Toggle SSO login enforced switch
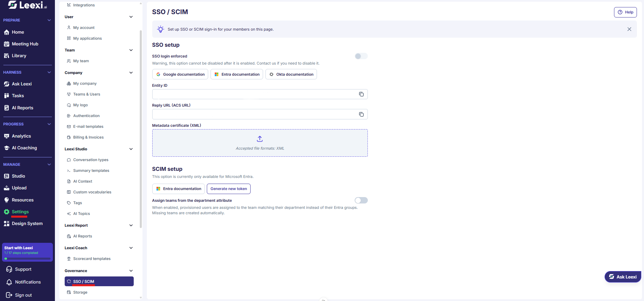 [361, 56]
